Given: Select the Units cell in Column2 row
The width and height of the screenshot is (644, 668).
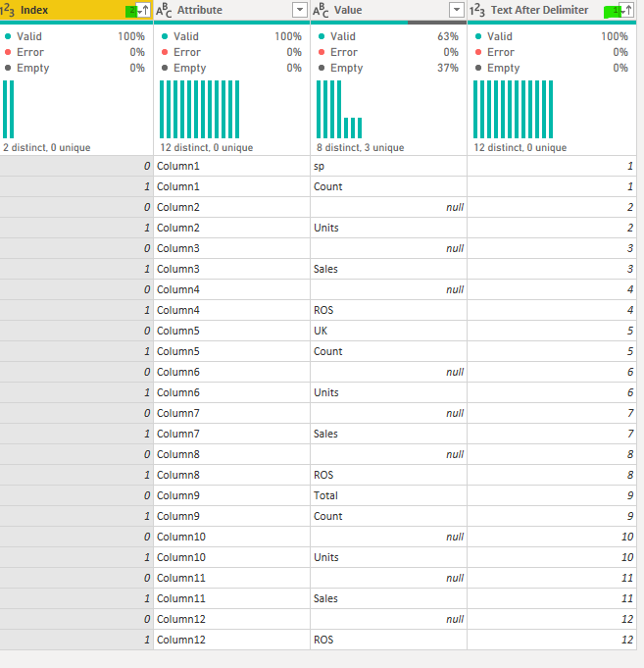Looking at the screenshot, I should [388, 228].
